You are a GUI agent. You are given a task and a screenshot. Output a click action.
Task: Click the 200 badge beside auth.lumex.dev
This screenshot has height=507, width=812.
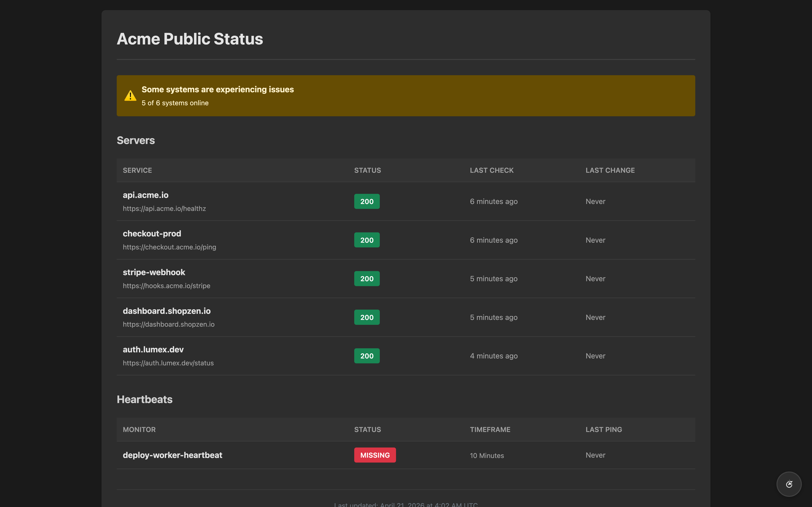click(366, 355)
